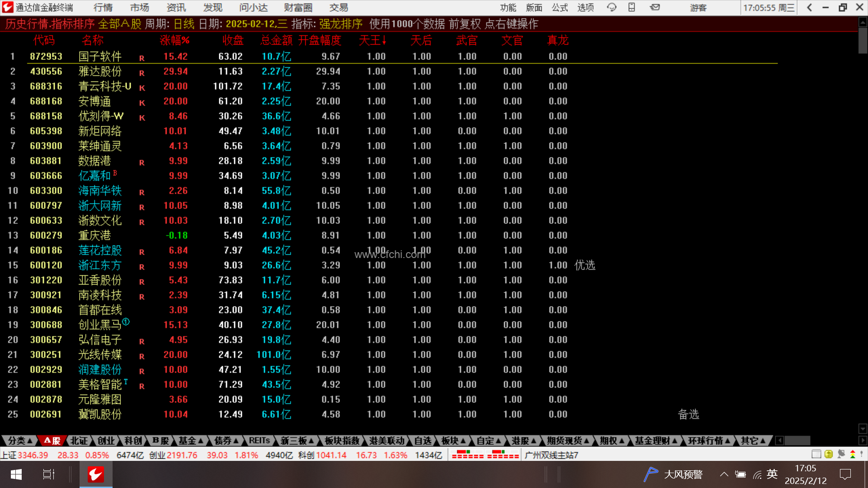Expand the 期货现货 tab dropdown

pos(568,441)
